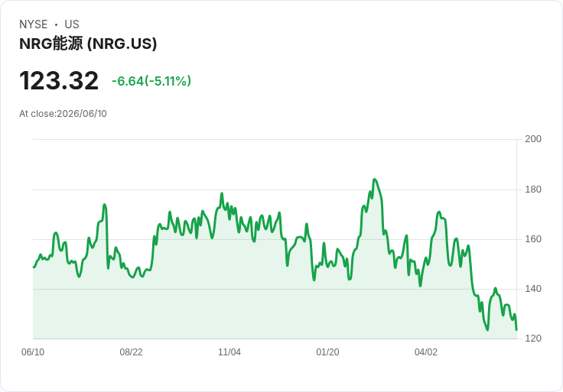
Task: Click the 120 price axis label
Action: pos(533,339)
